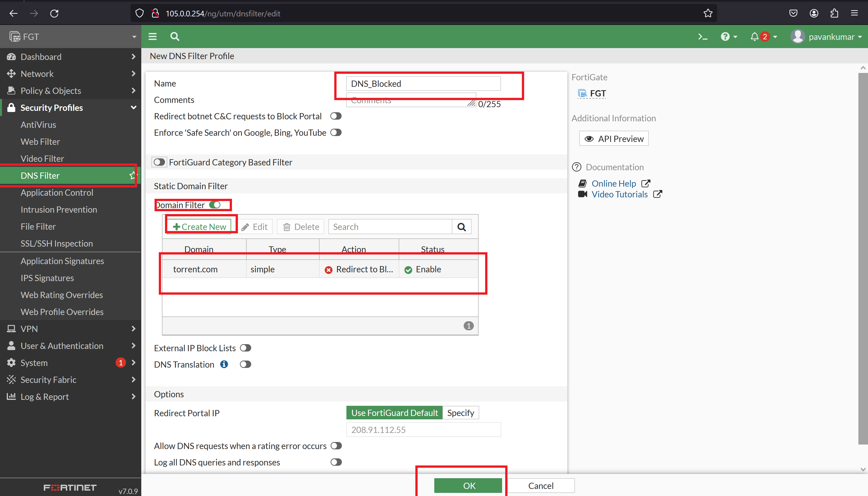Click the trash Delete icon in domain table
Image resolution: width=868 pixels, height=496 pixels.
pyautogui.click(x=300, y=226)
